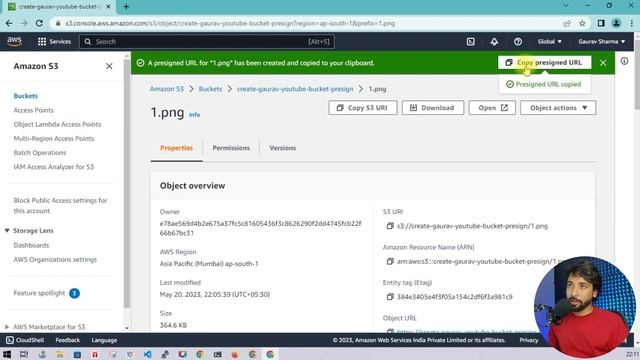This screenshot has height=360, width=640.
Task: Open Windows Start menu
Action: pyautogui.click(x=7, y=354)
